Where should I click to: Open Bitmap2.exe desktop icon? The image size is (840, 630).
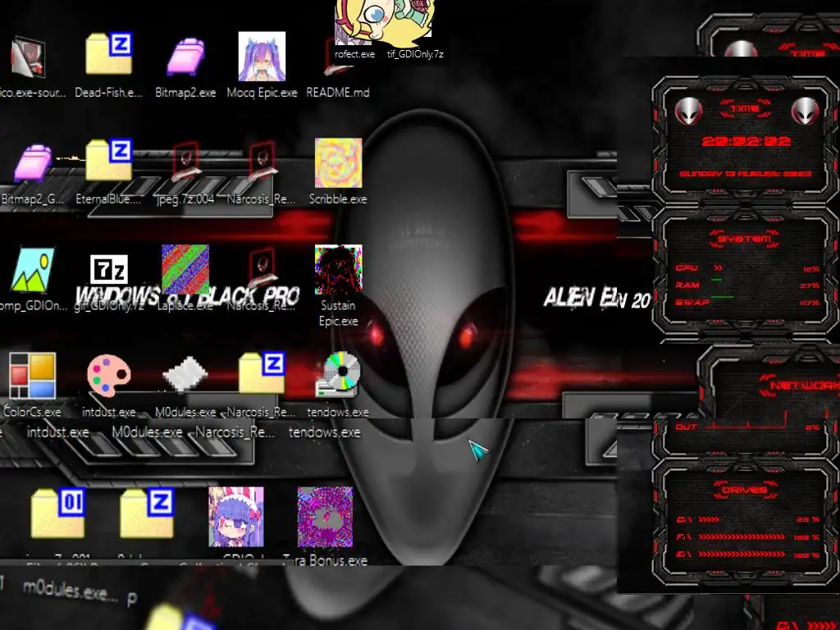coord(185,57)
